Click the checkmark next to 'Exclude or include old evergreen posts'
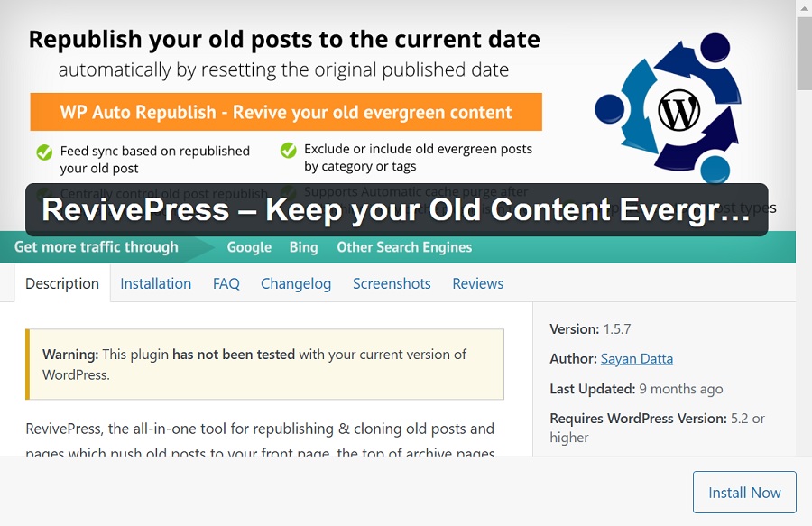The height and width of the screenshot is (526, 812). [289, 150]
